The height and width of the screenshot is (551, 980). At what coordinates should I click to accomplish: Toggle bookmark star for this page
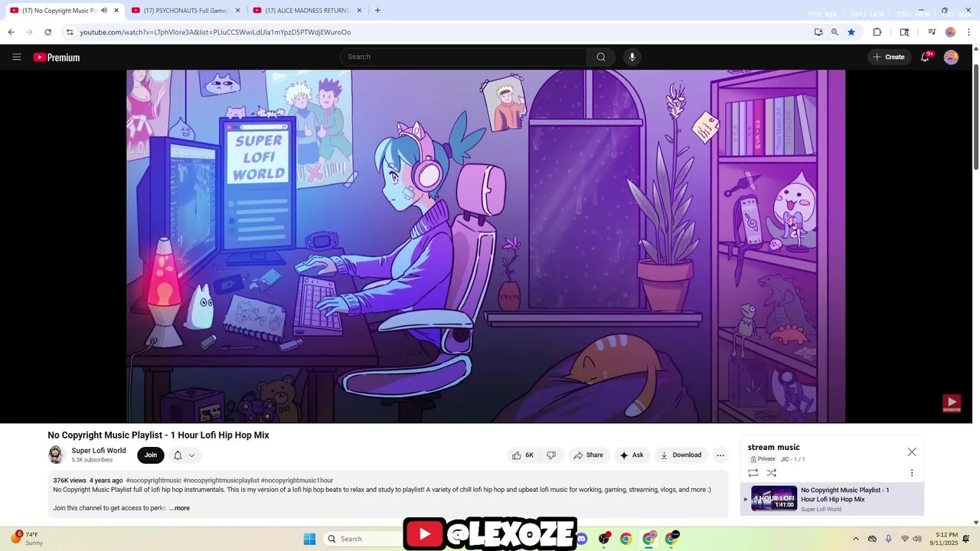coord(851,32)
